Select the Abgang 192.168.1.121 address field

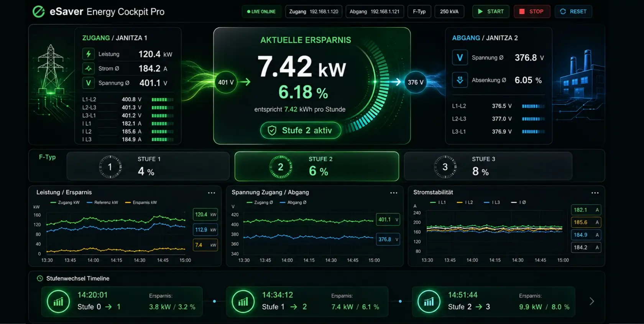pos(374,12)
